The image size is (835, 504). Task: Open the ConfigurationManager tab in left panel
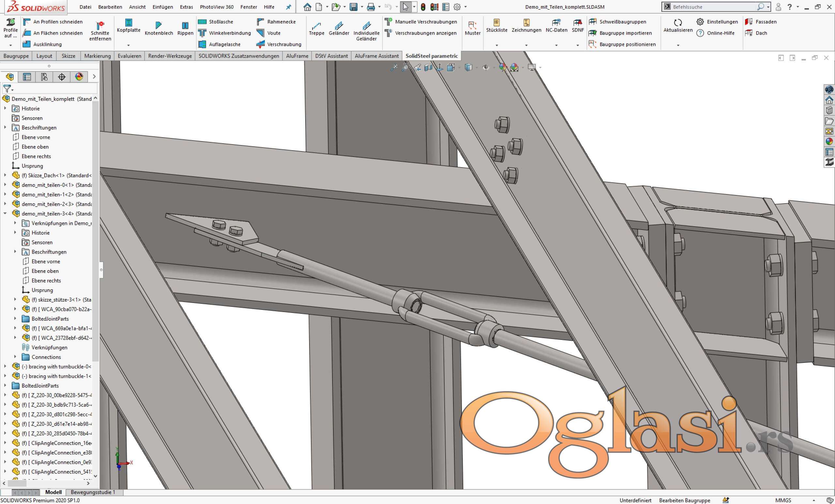pos(44,77)
